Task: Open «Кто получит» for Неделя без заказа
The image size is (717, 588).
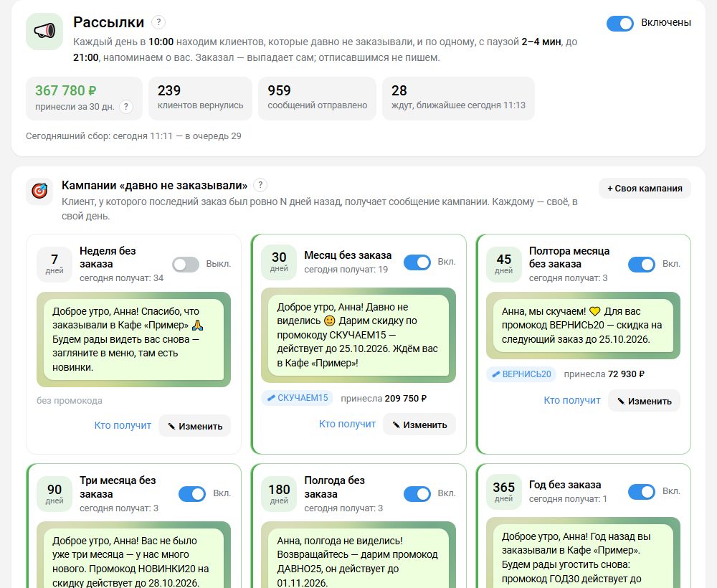Action: (123, 425)
